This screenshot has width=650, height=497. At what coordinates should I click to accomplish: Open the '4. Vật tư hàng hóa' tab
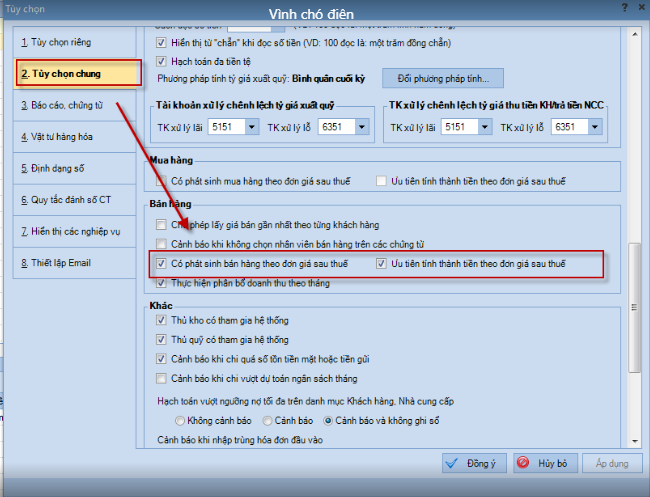[x=75, y=137]
